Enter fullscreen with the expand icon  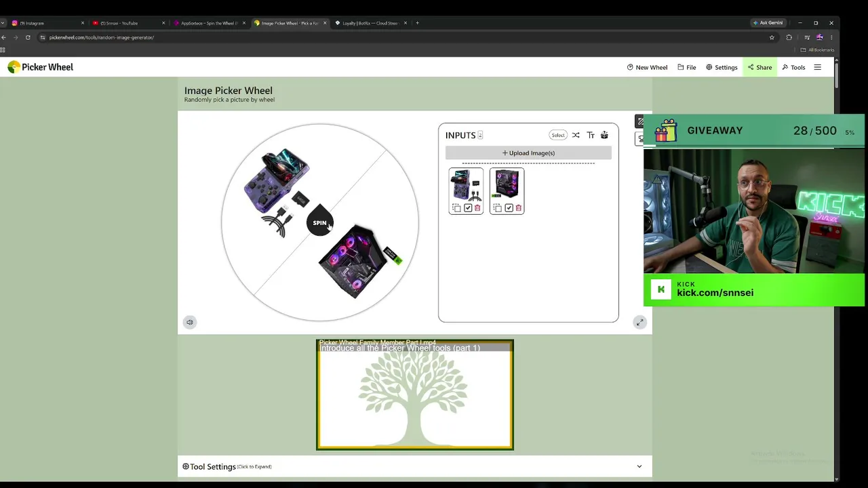639,323
